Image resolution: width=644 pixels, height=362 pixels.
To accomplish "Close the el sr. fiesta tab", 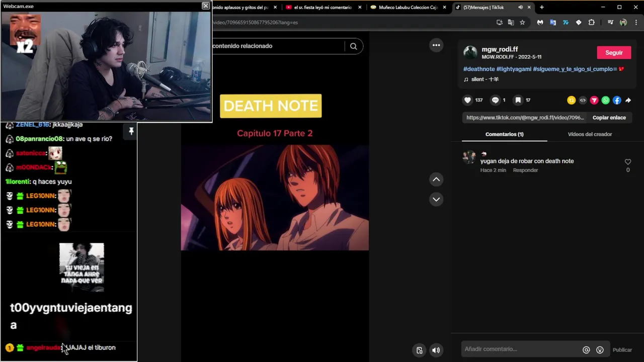I will pyautogui.click(x=360, y=7).
